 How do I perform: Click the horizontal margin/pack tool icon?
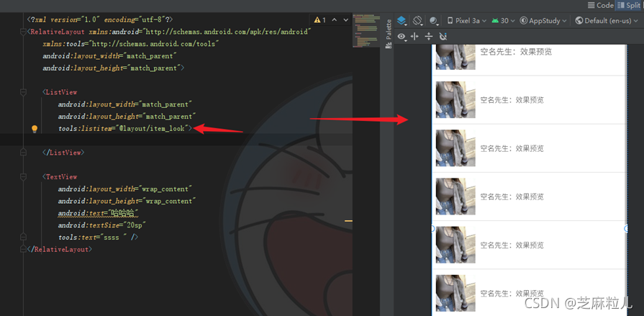click(414, 37)
